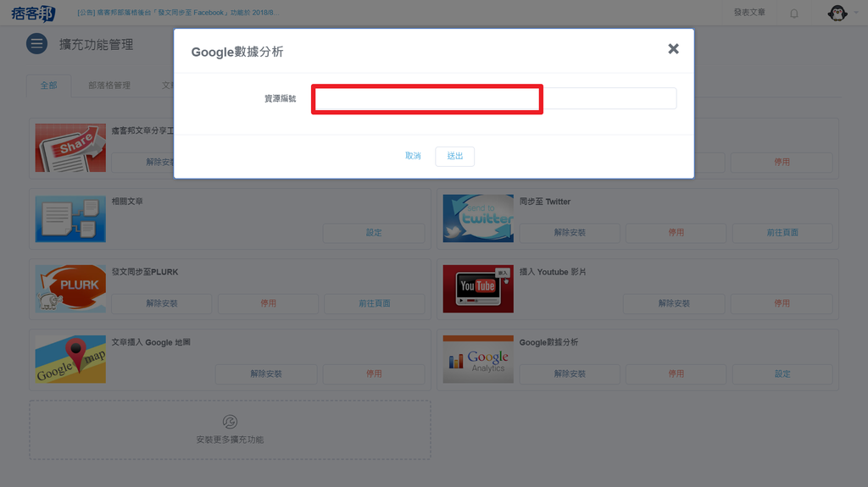This screenshot has width=868, height=487.
Task: Click the 同步至 Twitter title text
Action: click(x=545, y=202)
